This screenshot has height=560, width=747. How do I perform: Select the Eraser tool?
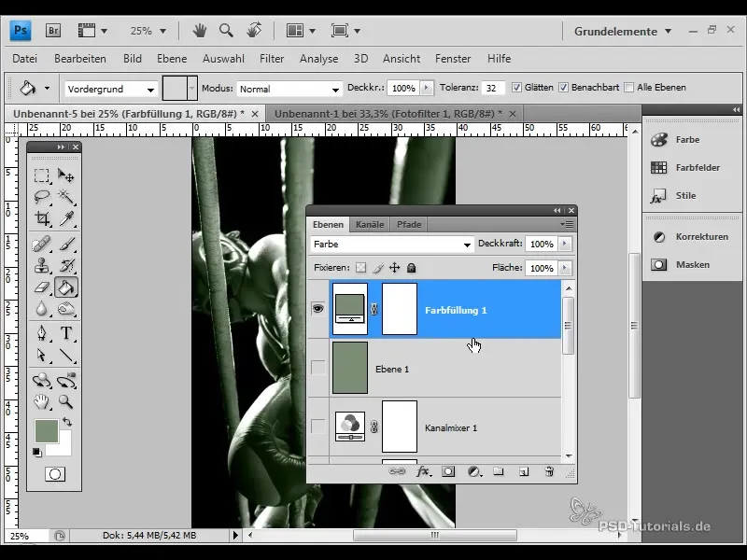click(42, 287)
